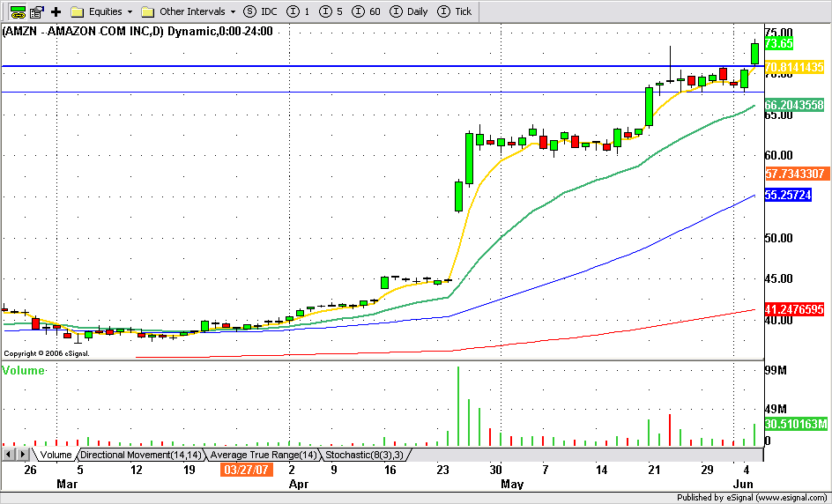Click the May month label on time axis
Image resolution: width=832 pixels, height=504 pixels.
click(512, 484)
